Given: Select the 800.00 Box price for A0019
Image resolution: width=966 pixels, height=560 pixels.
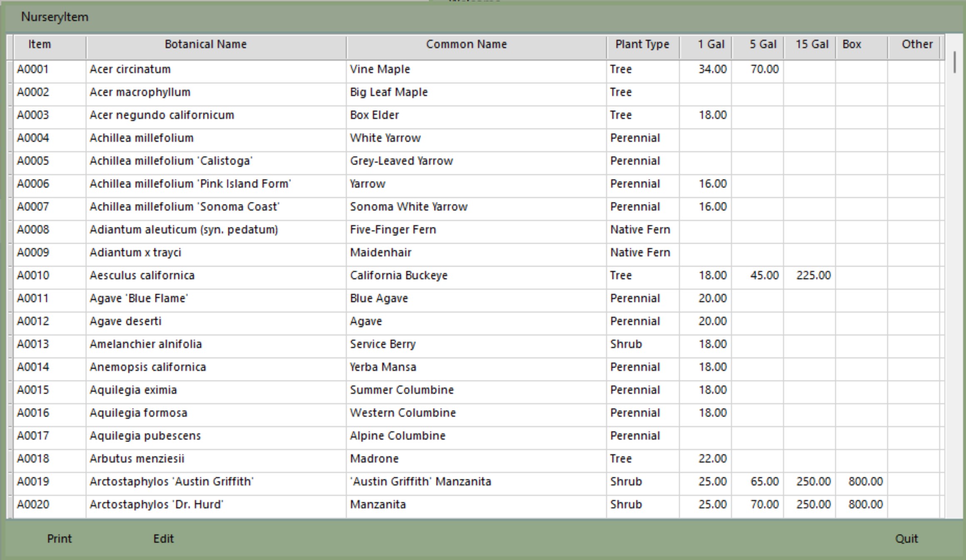Looking at the screenshot, I should (865, 481).
